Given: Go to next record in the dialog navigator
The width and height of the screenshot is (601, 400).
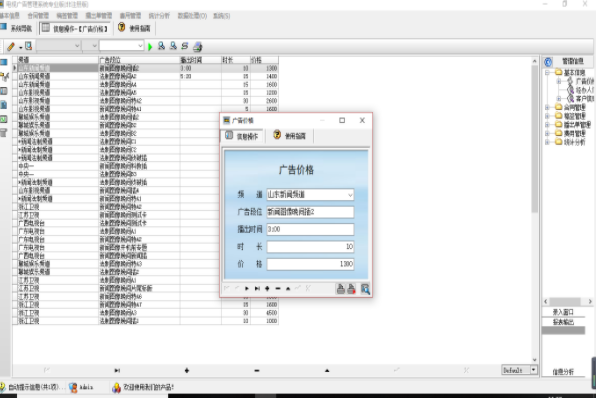Looking at the screenshot, I should 246,289.
